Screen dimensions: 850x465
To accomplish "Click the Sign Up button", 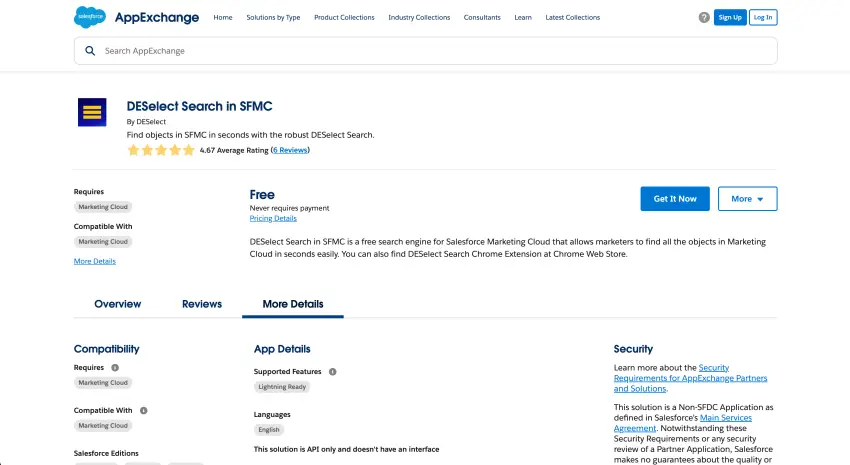I will (x=729, y=17).
